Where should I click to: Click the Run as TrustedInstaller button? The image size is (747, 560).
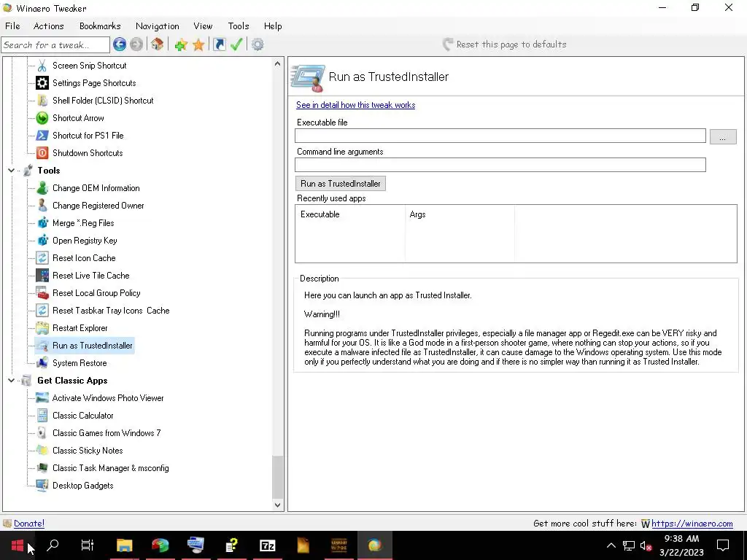pyautogui.click(x=340, y=183)
